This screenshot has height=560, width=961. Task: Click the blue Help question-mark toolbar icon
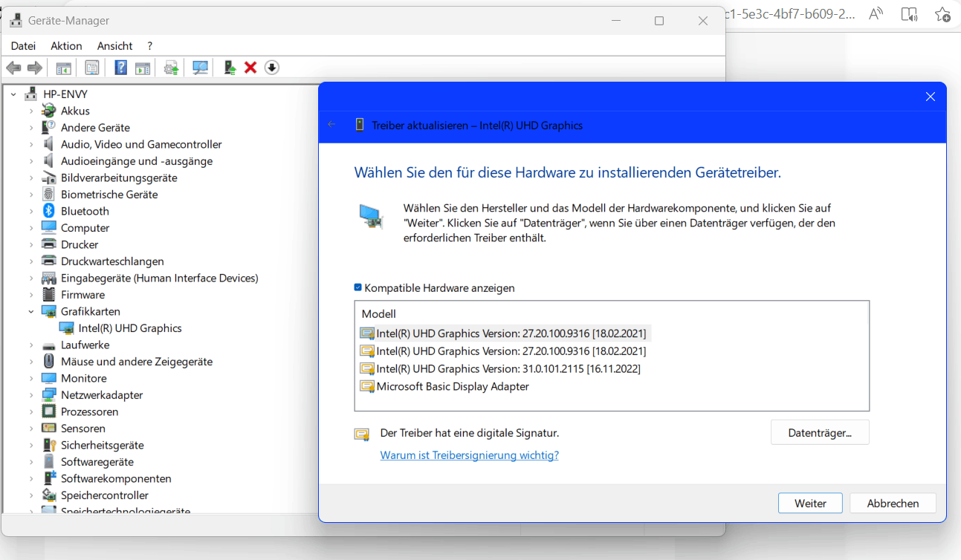120,68
